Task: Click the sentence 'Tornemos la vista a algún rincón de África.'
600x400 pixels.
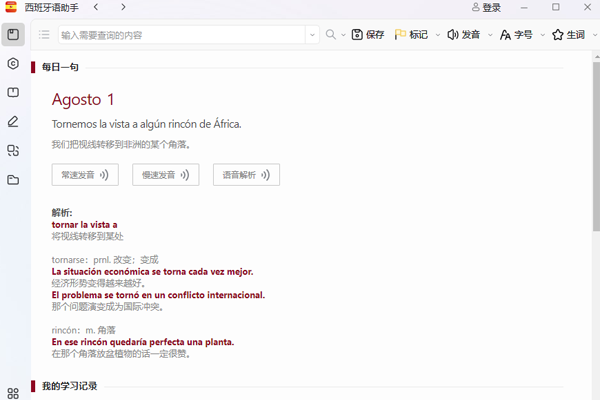Action: [x=147, y=124]
